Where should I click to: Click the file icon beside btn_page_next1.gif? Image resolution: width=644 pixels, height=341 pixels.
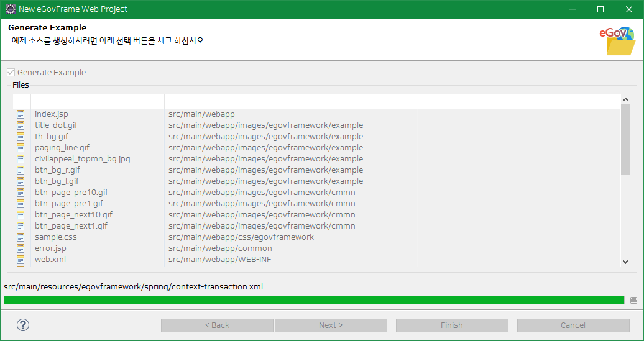click(21, 225)
